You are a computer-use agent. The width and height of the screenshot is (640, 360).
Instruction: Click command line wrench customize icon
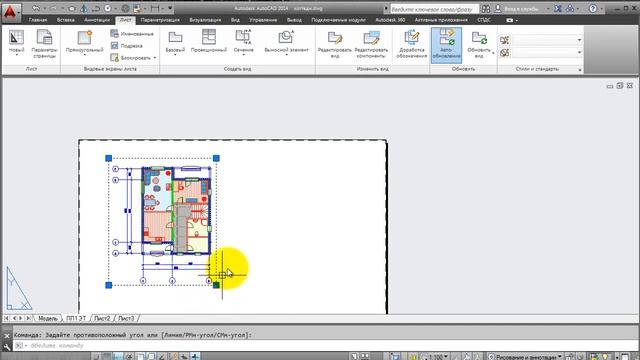pos(7,347)
